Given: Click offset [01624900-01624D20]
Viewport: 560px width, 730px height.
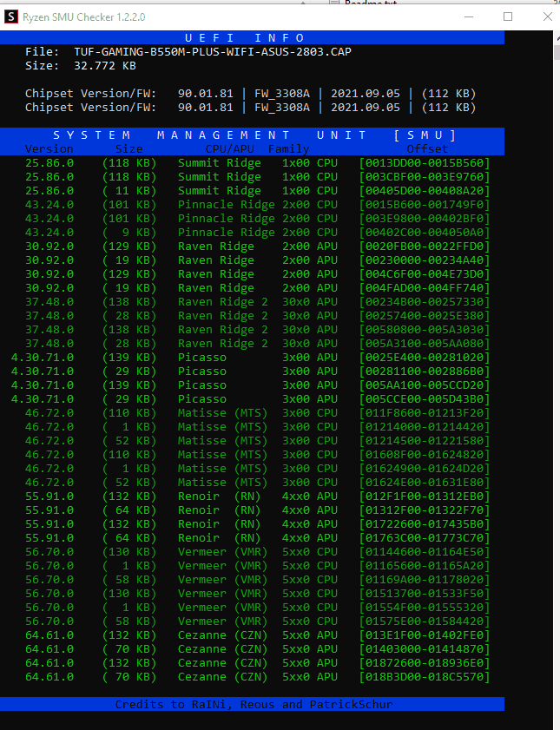Looking at the screenshot, I should point(424,469).
